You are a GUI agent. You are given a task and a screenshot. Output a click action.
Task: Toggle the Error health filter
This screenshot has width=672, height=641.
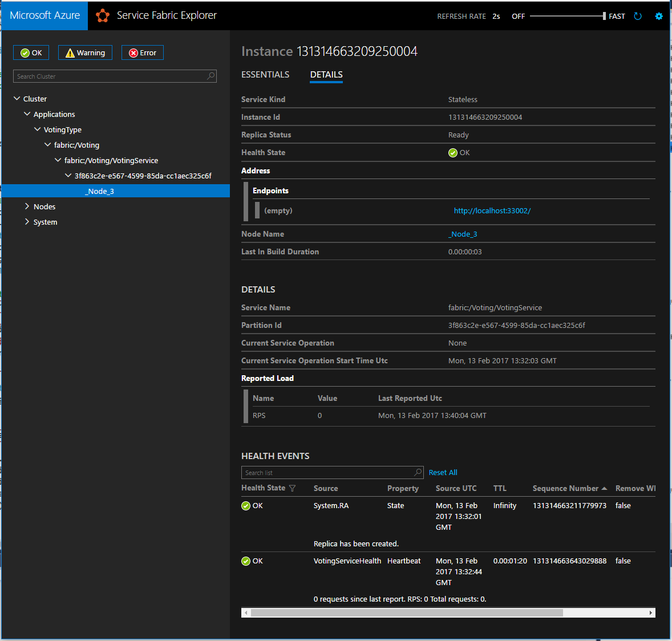click(x=142, y=52)
